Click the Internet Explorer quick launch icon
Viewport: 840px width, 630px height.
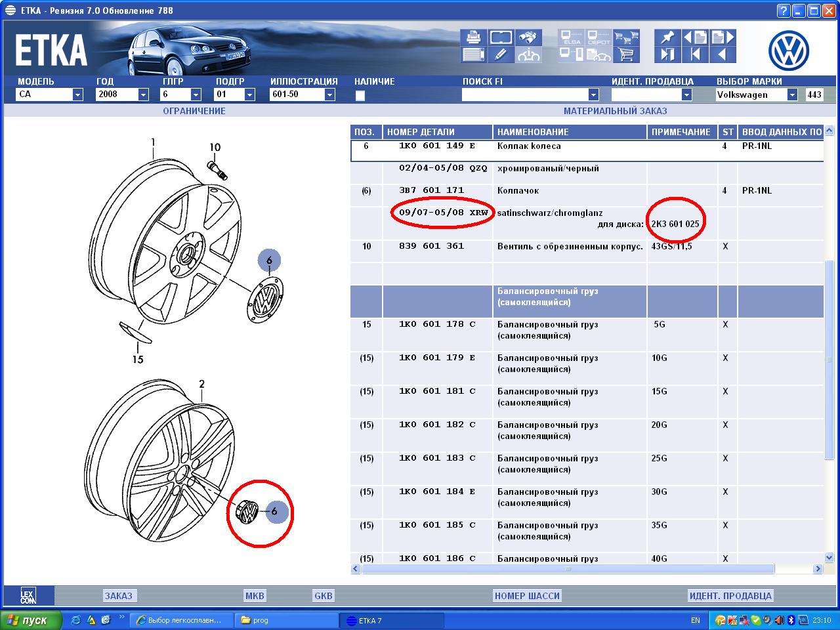[76, 619]
